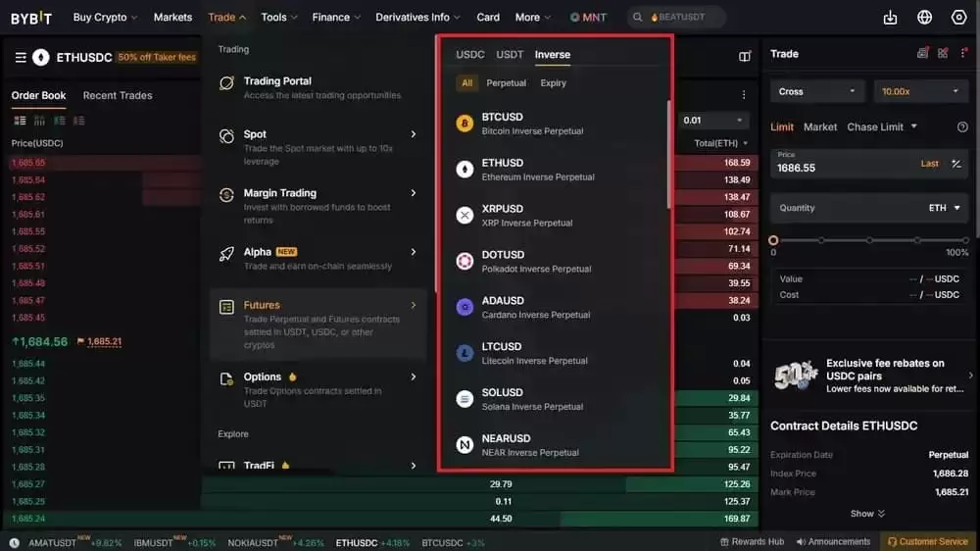Click the Trading Portal icon
Image resolution: width=980 pixels, height=551 pixels.
coord(227,83)
